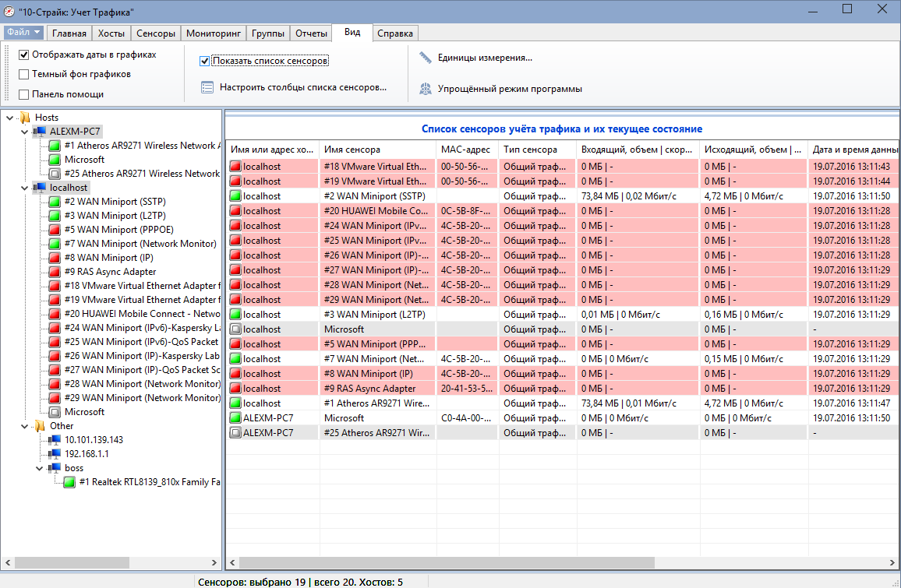Click the measurement units ruler icon
This screenshot has width=901, height=588.
click(426, 58)
